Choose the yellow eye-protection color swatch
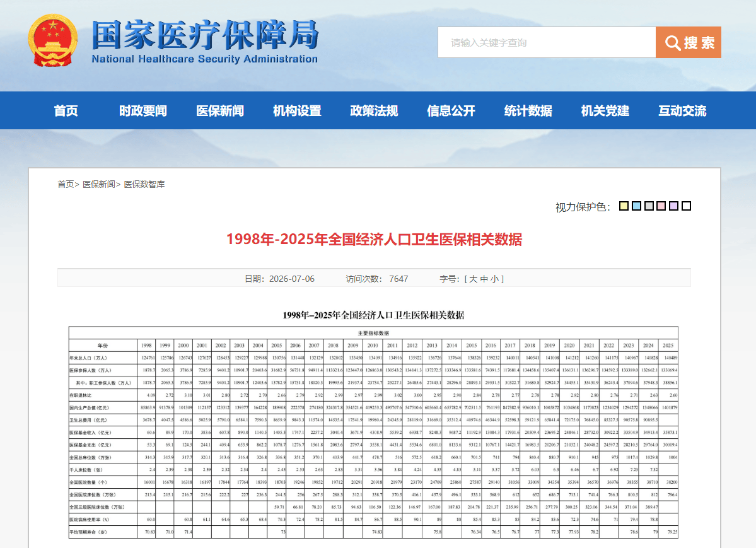 tap(624, 206)
